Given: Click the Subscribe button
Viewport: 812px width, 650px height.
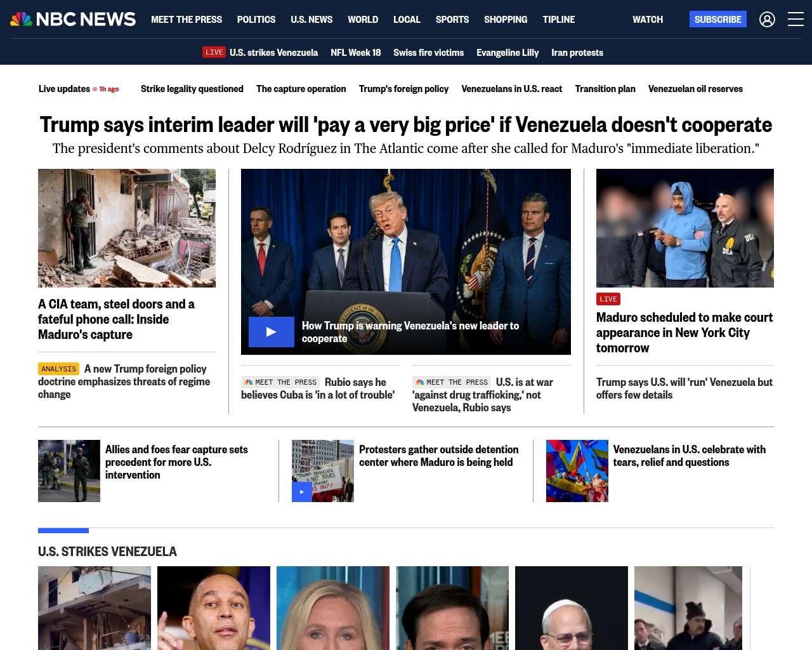Looking at the screenshot, I should pos(718,19).
